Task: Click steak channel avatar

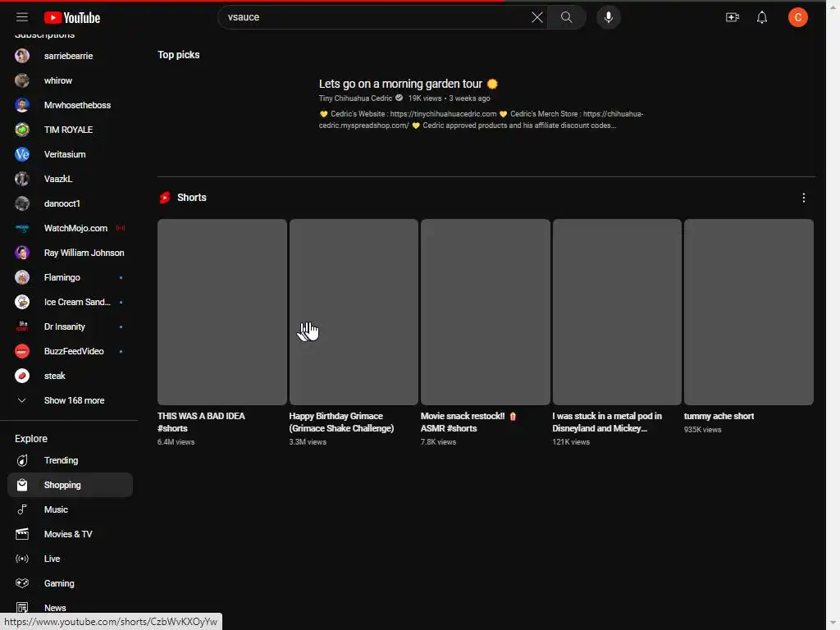Action: [22, 376]
